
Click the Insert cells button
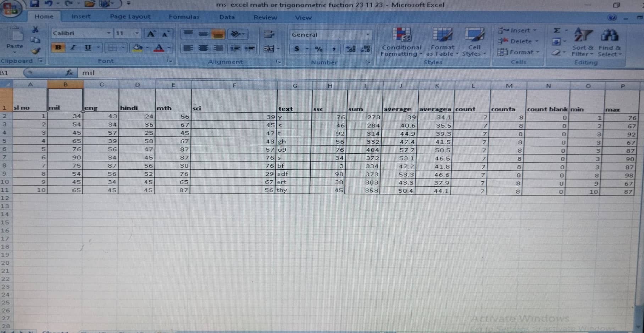tap(517, 30)
